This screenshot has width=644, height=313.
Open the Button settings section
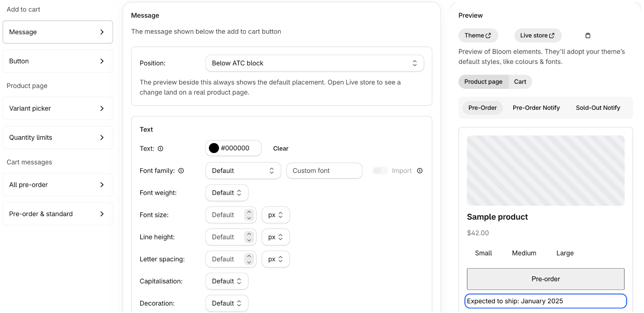coord(58,61)
